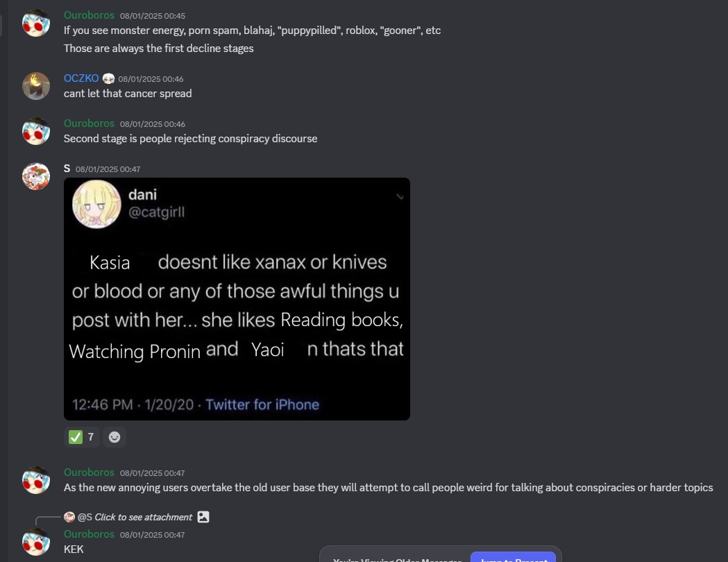Open the add reaction smiley button

tap(115, 437)
